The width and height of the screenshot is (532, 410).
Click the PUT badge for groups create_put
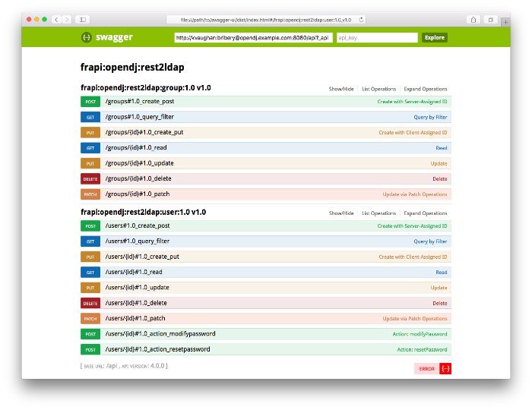click(x=90, y=132)
